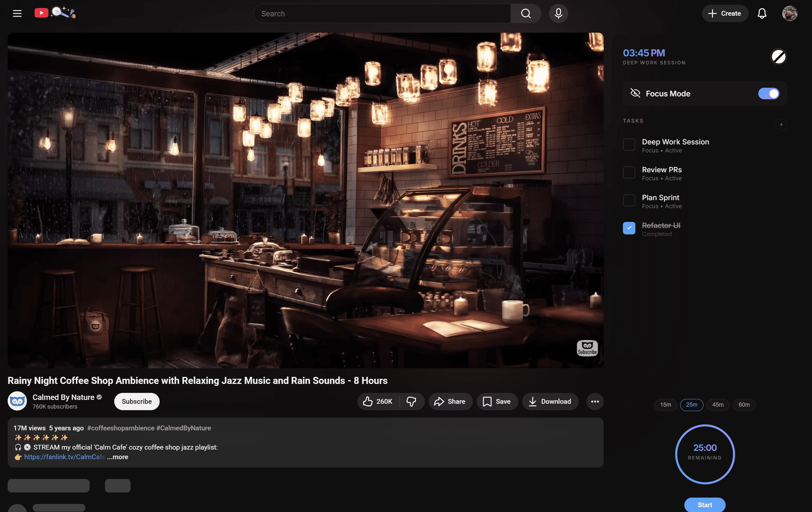The width and height of the screenshot is (812, 512).
Task: Click the Start button below the timer
Action: 705,505
